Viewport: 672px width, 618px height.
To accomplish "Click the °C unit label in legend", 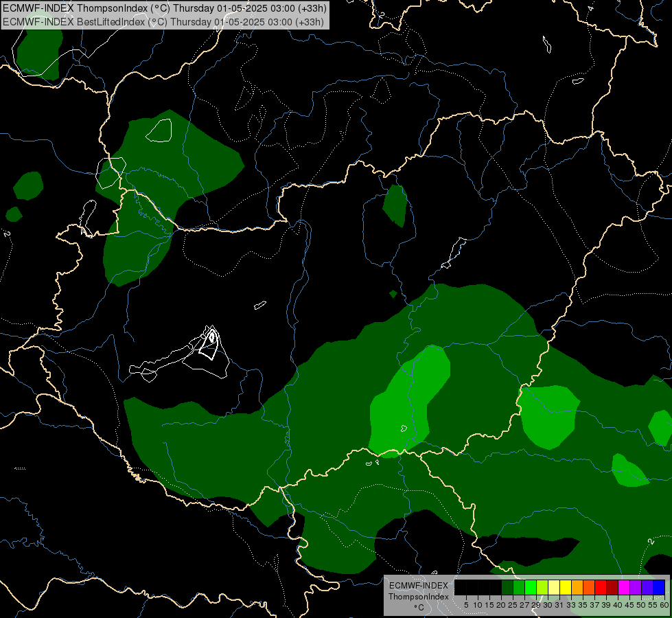I will point(419,608).
